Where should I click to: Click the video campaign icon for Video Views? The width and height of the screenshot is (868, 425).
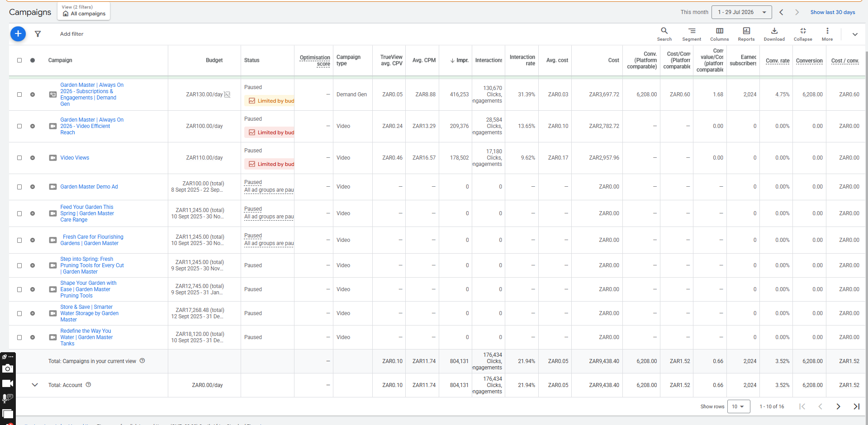coord(53,158)
